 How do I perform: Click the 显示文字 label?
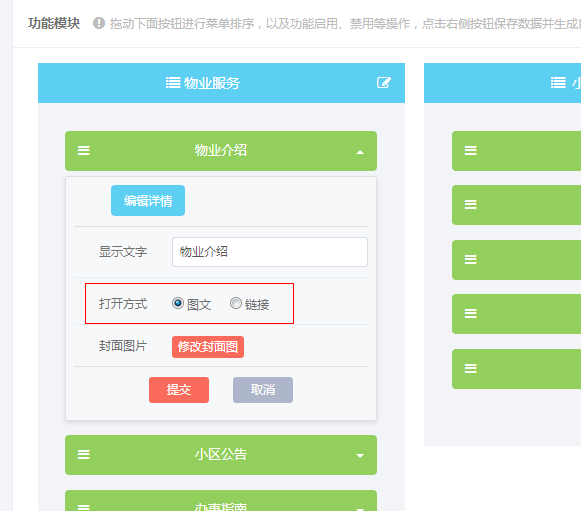point(123,252)
